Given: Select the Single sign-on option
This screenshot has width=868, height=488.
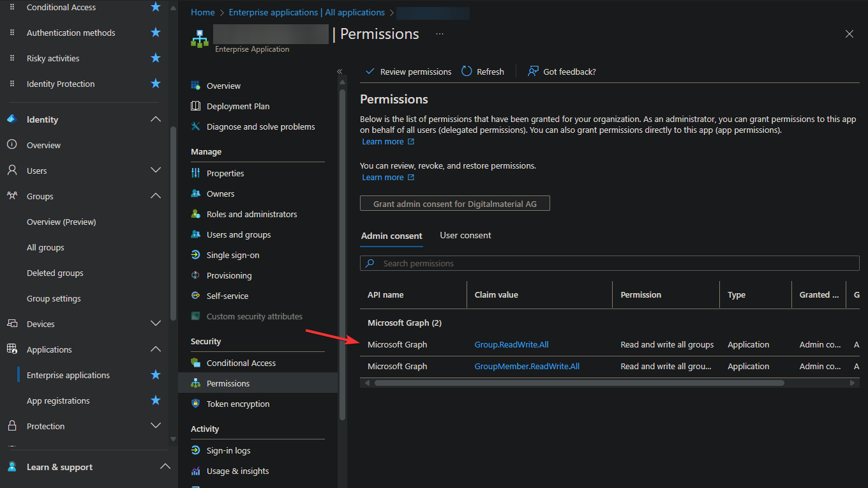Looking at the screenshot, I should 232,255.
